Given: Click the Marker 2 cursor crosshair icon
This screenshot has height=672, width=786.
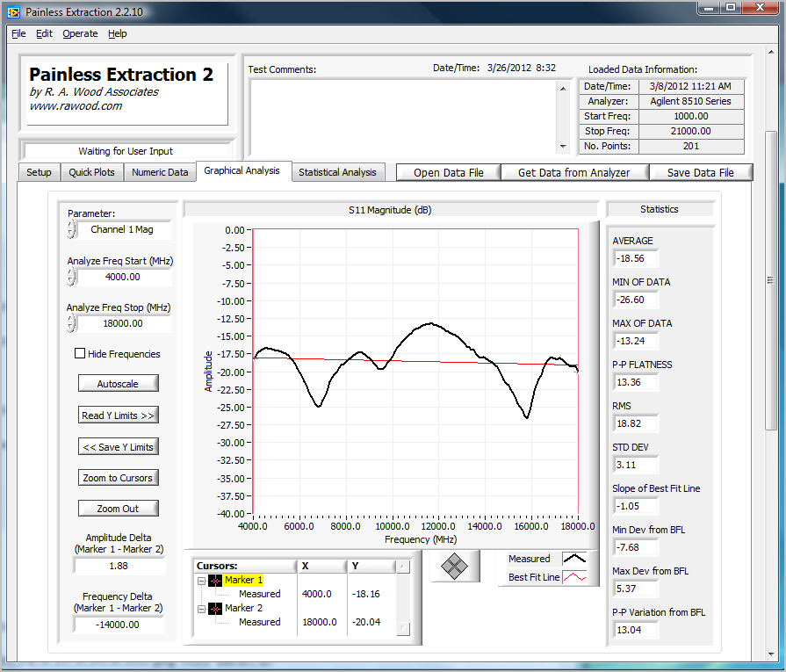Looking at the screenshot, I should click(x=215, y=608).
